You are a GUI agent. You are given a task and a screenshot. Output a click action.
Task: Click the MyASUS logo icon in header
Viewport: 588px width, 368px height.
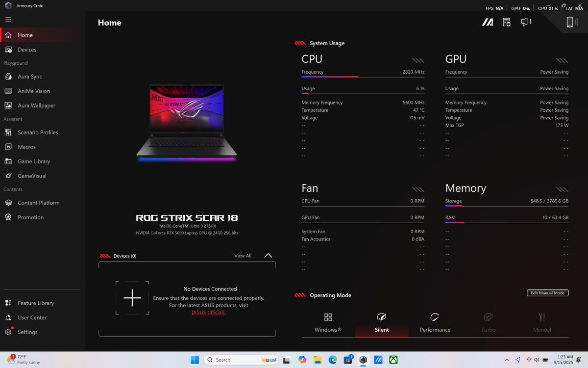487,22
